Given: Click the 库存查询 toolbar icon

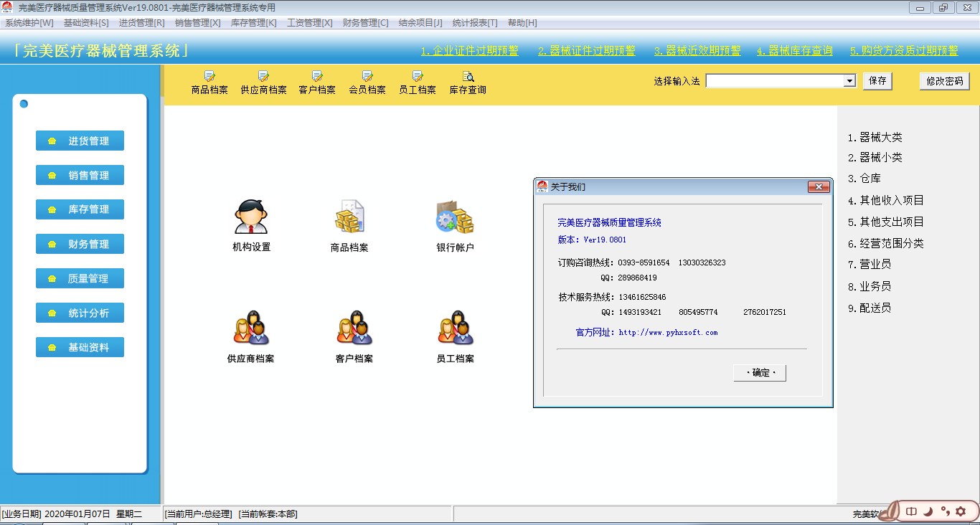Looking at the screenshot, I should (468, 82).
